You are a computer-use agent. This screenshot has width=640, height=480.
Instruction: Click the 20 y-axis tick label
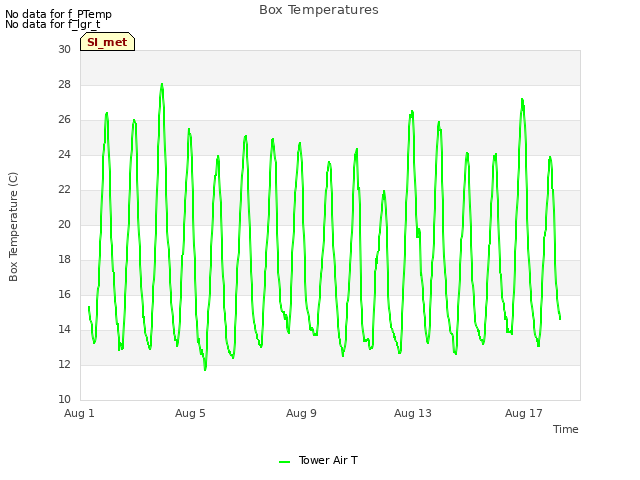pyautogui.click(x=64, y=224)
